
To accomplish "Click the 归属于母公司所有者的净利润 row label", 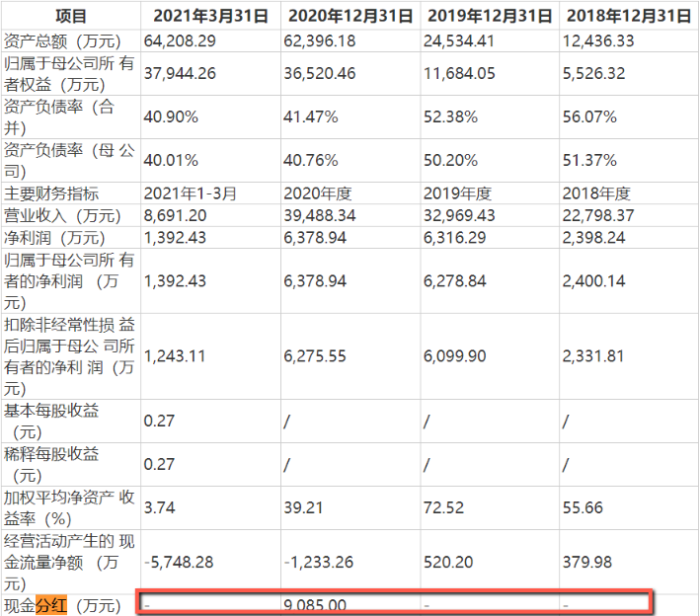I will coord(69,281).
